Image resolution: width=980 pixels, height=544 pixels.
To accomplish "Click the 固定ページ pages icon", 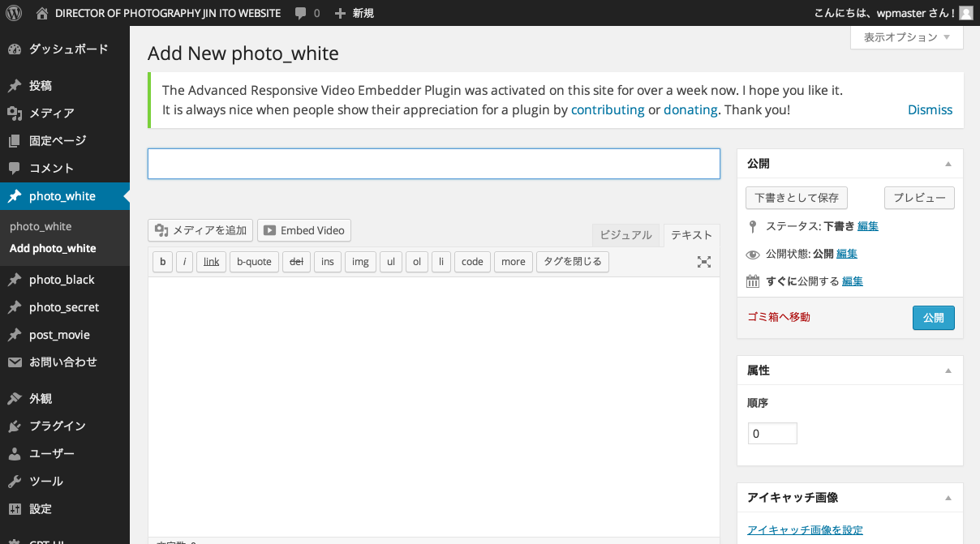I will 15,141.
